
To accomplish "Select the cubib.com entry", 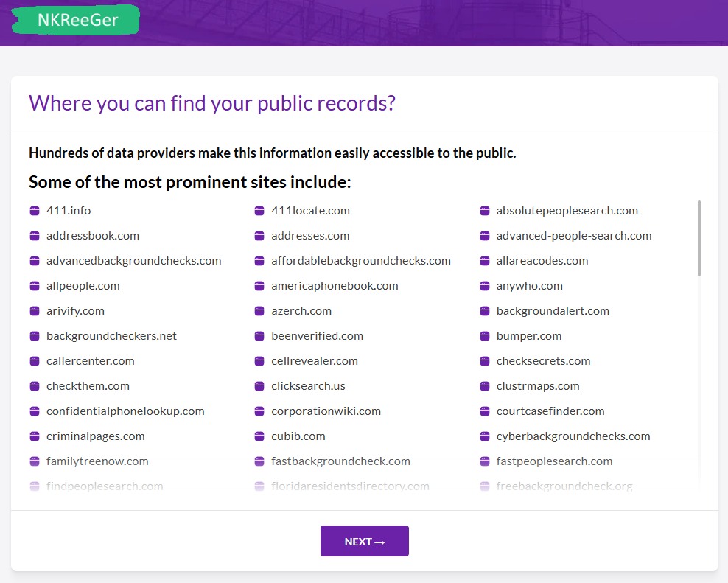I will (x=290, y=436).
